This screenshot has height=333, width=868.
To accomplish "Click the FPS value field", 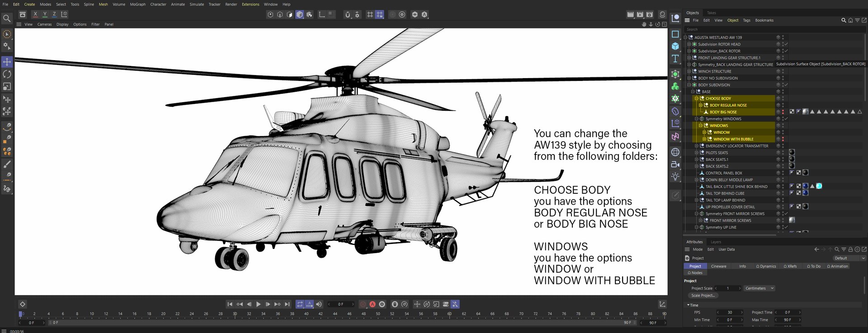I will point(730,312).
